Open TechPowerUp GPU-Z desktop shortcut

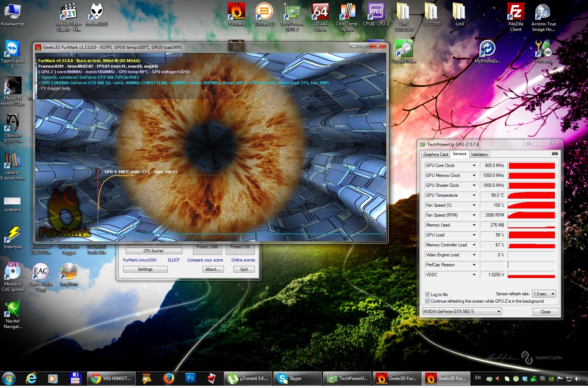click(x=292, y=17)
